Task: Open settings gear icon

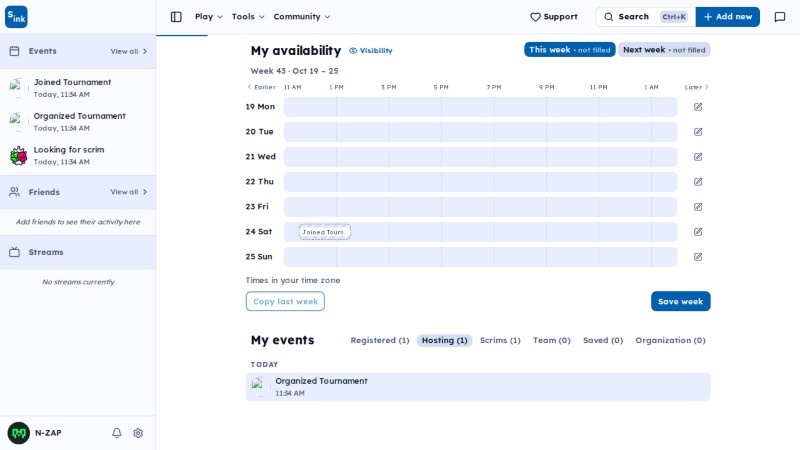Action: pos(138,433)
